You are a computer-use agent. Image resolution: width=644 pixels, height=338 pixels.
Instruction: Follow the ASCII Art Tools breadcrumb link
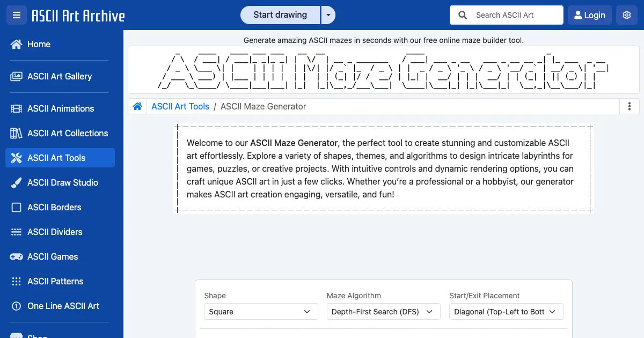click(180, 106)
